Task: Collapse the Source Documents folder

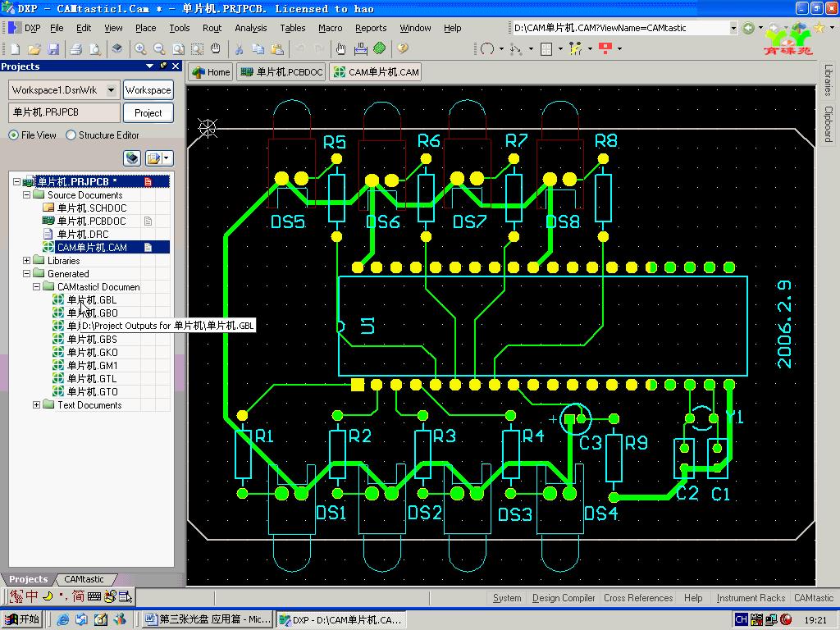Action: tap(26, 195)
